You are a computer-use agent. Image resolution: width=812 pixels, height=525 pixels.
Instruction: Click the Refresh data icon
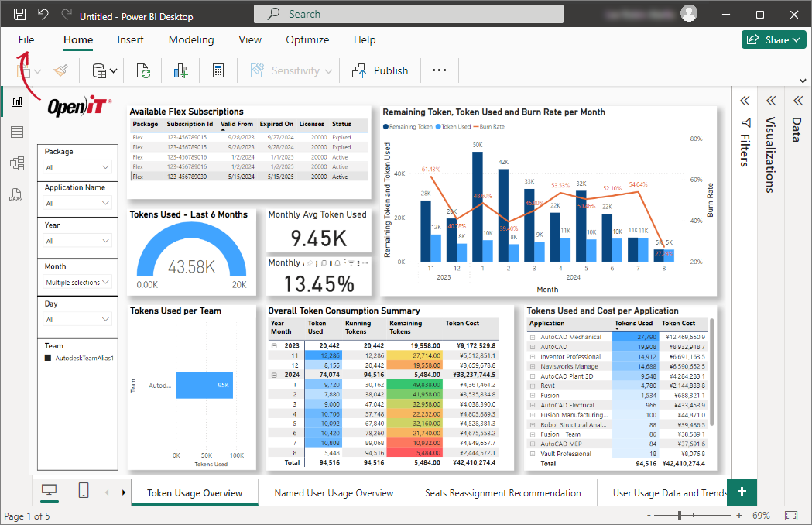tap(143, 70)
